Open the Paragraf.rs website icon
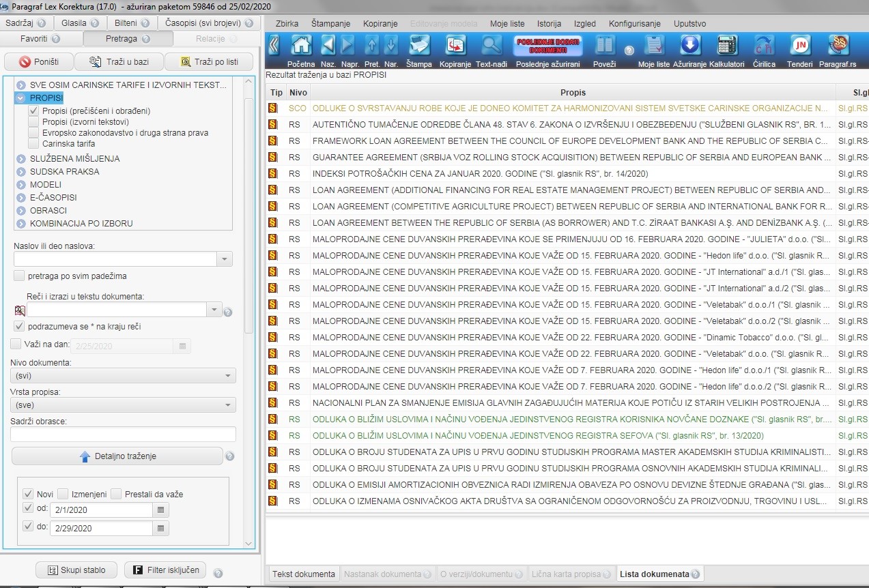The width and height of the screenshot is (869, 588). coord(838,46)
